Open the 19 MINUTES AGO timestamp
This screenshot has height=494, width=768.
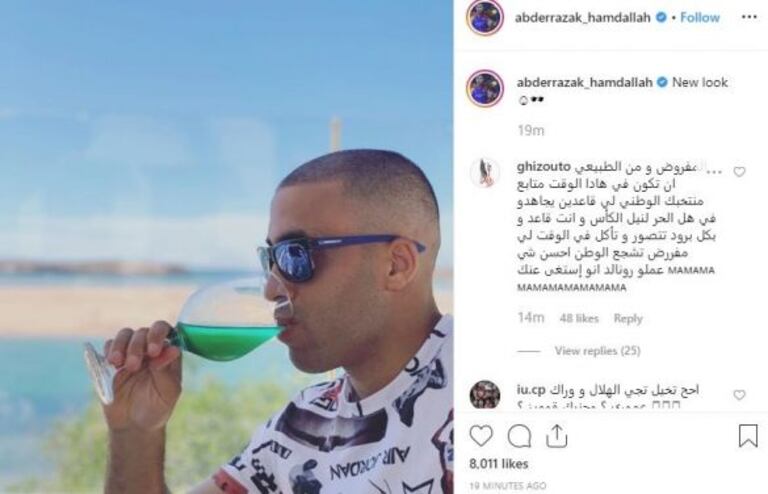507,486
